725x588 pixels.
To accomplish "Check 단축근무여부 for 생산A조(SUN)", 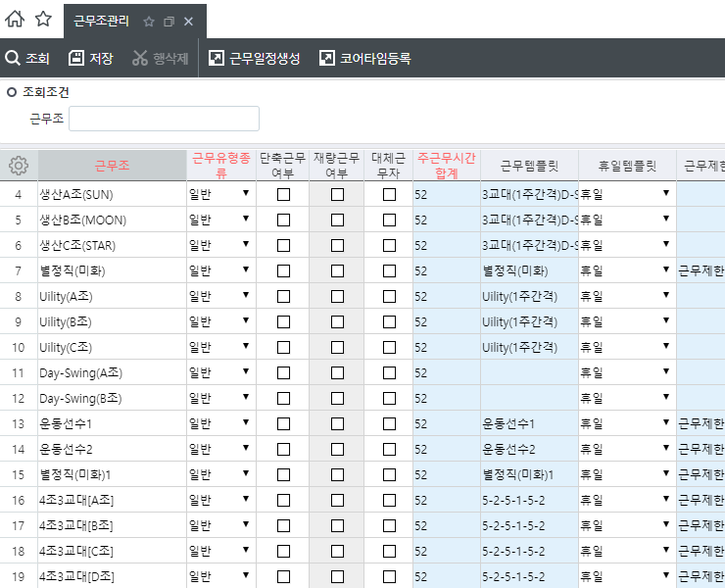I will [283, 194].
